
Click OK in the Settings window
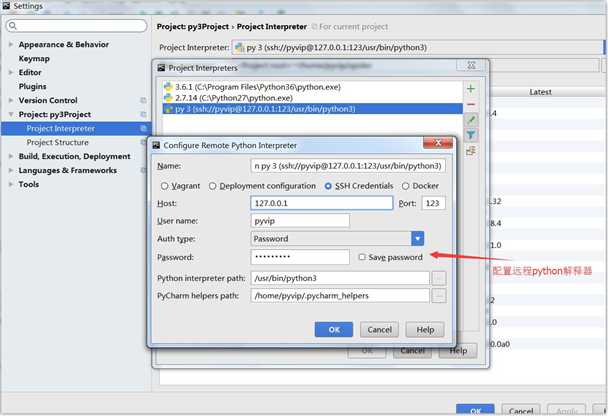(x=475, y=410)
